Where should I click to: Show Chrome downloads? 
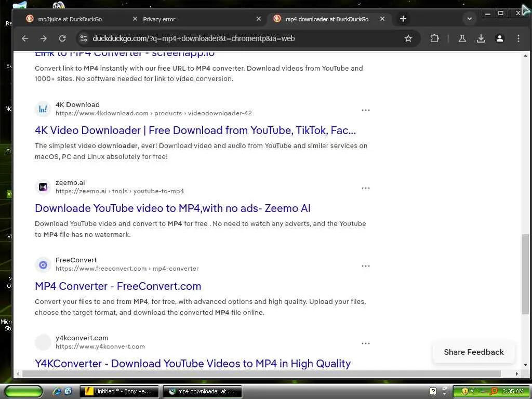click(x=481, y=38)
